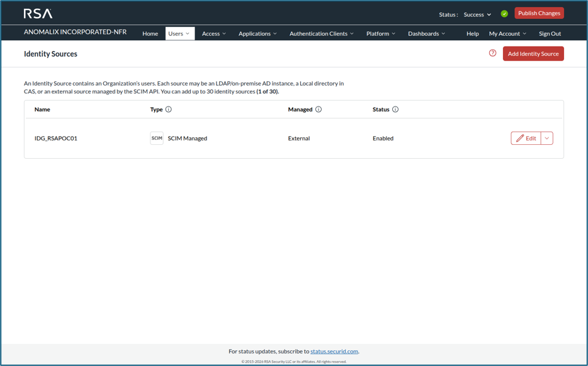Click the SCIM badge icon
The image size is (588, 366).
157,138
